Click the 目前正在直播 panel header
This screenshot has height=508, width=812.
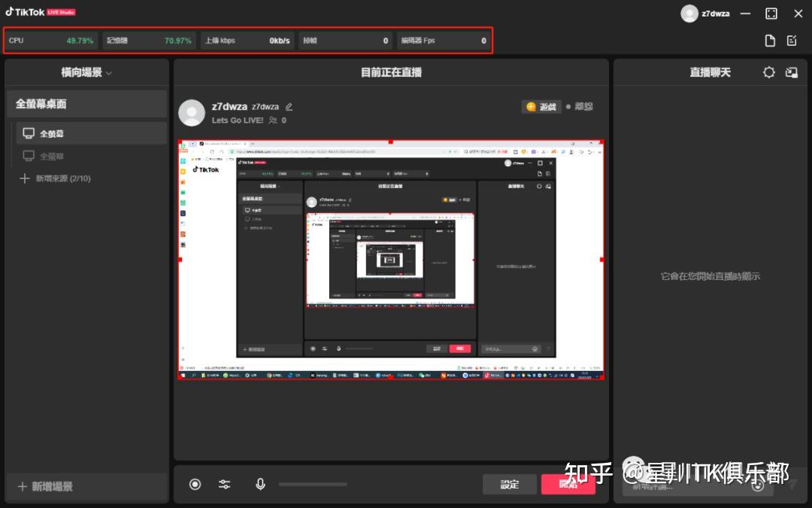391,72
